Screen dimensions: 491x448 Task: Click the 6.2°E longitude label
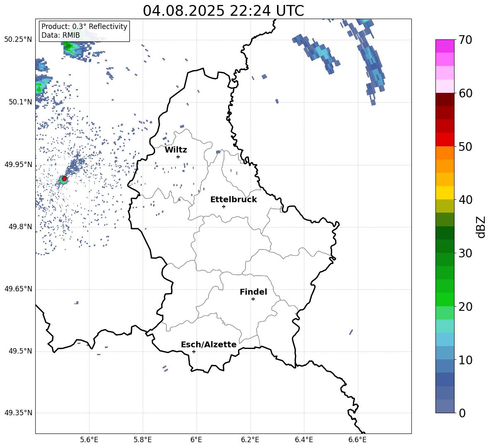(x=250, y=440)
